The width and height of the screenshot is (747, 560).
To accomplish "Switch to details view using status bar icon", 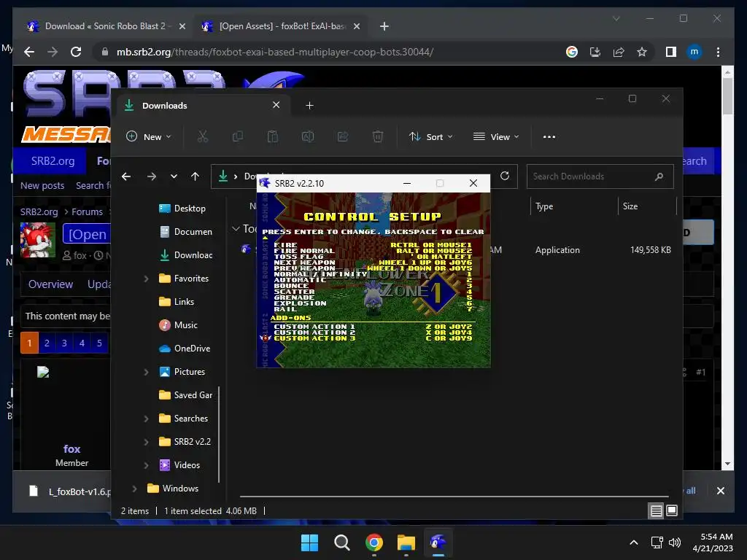I will tap(656, 511).
